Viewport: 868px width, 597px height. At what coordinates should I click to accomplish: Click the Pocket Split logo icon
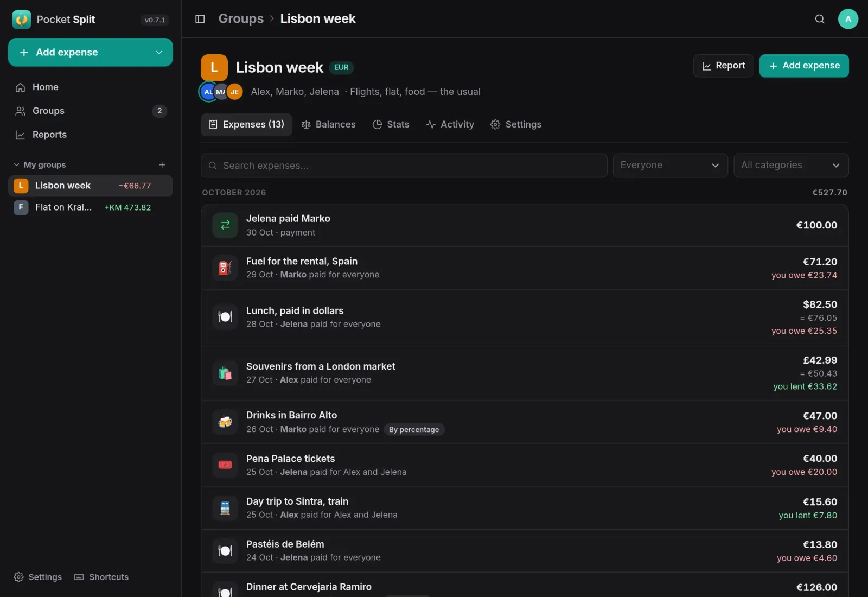click(22, 20)
